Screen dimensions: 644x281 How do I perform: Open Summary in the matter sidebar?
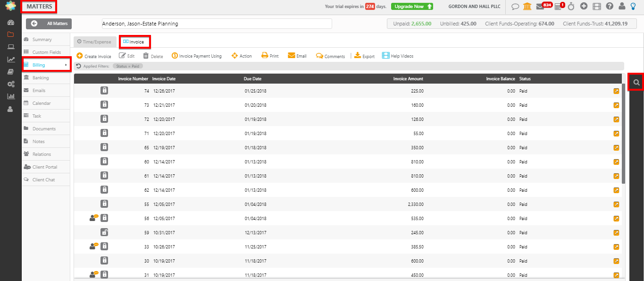click(x=46, y=40)
